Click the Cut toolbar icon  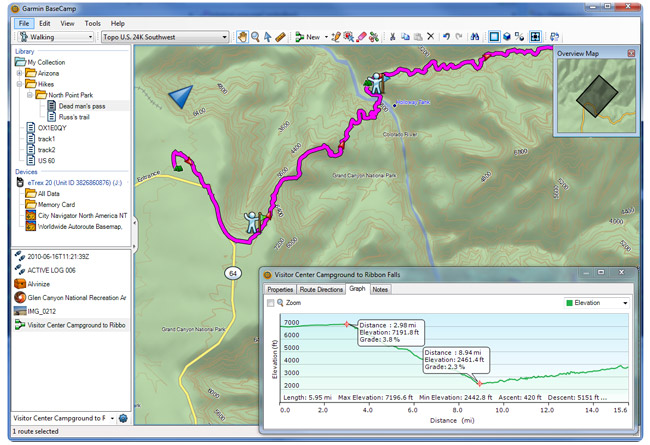(392, 37)
